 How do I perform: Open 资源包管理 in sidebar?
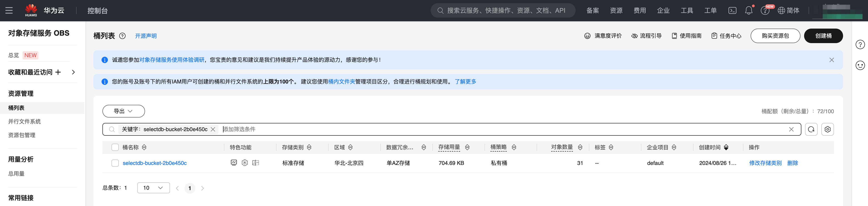coord(22,135)
